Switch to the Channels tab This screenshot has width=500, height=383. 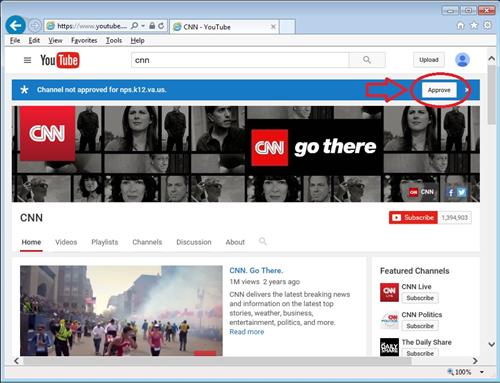coord(147,242)
